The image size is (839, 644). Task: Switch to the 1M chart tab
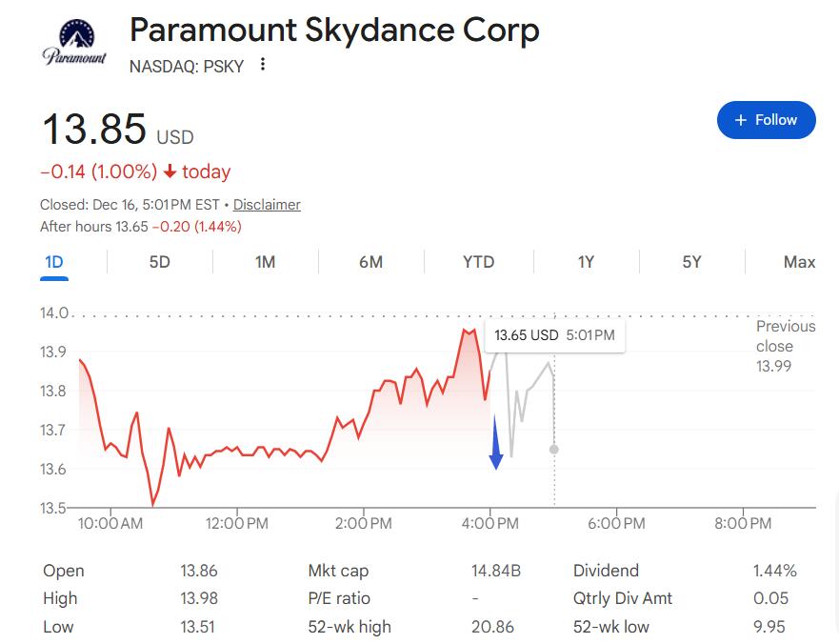coord(265,262)
